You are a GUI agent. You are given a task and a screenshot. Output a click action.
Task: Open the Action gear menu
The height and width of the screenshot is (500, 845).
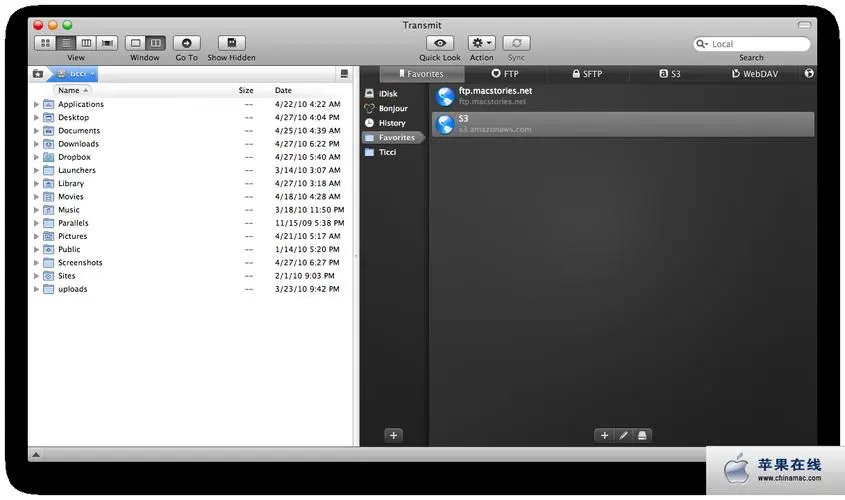482,43
